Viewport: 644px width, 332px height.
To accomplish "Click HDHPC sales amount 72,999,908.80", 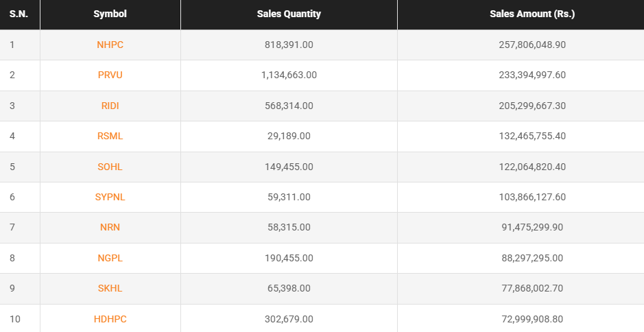I will (532, 319).
